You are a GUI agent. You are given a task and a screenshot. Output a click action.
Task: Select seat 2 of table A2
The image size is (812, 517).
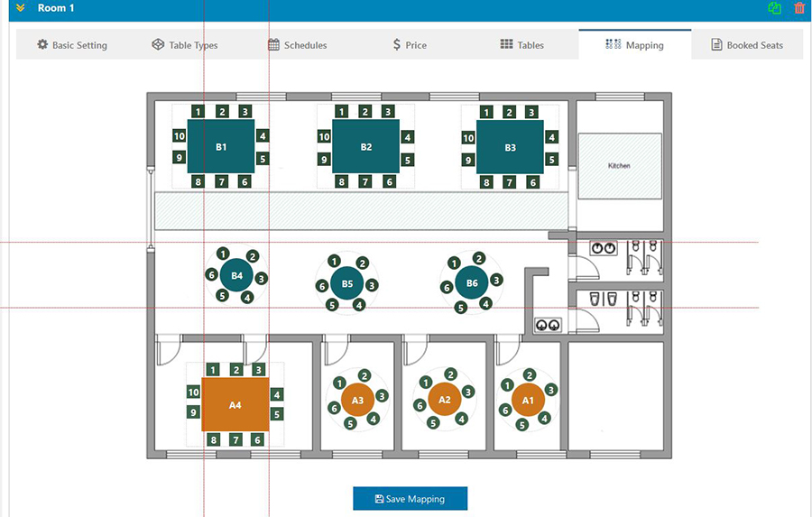(451, 374)
